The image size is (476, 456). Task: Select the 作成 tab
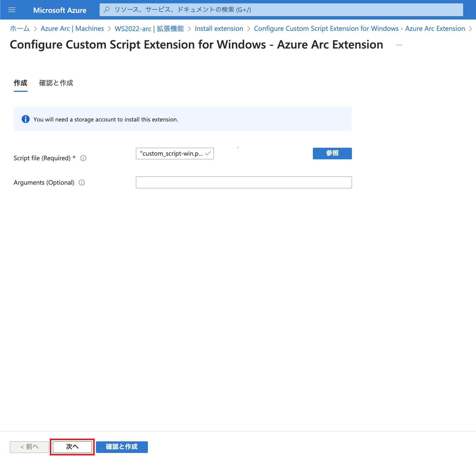(20, 83)
